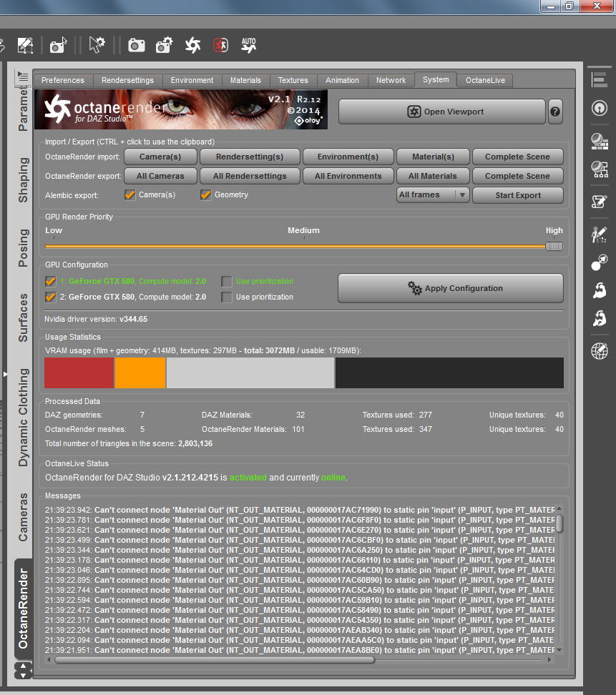Click the linked spheres icon in right sidebar
The image size is (616, 695).
pos(599,262)
